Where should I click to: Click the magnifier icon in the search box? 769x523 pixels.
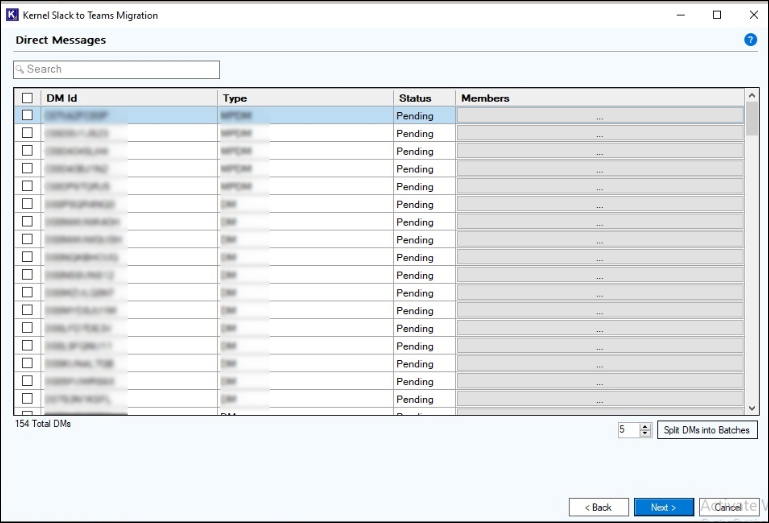pos(20,69)
